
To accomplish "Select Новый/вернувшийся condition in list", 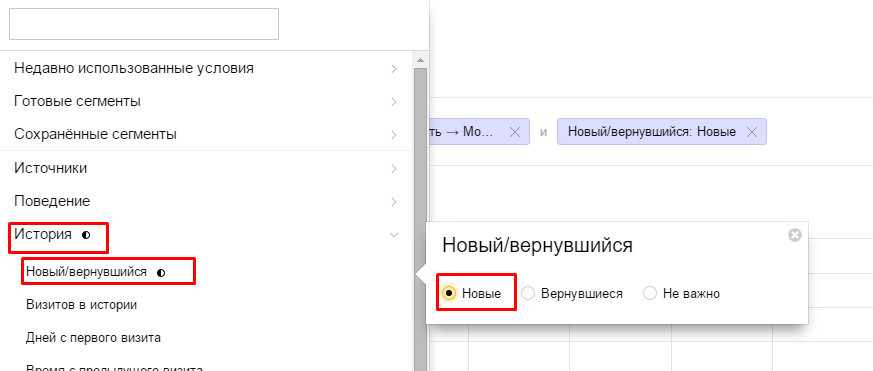I will [x=86, y=272].
